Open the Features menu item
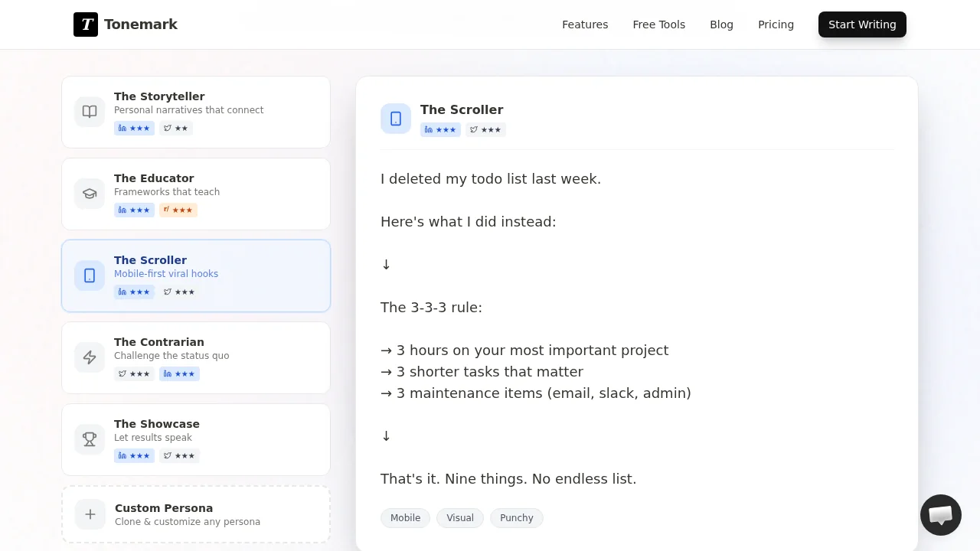 585,24
